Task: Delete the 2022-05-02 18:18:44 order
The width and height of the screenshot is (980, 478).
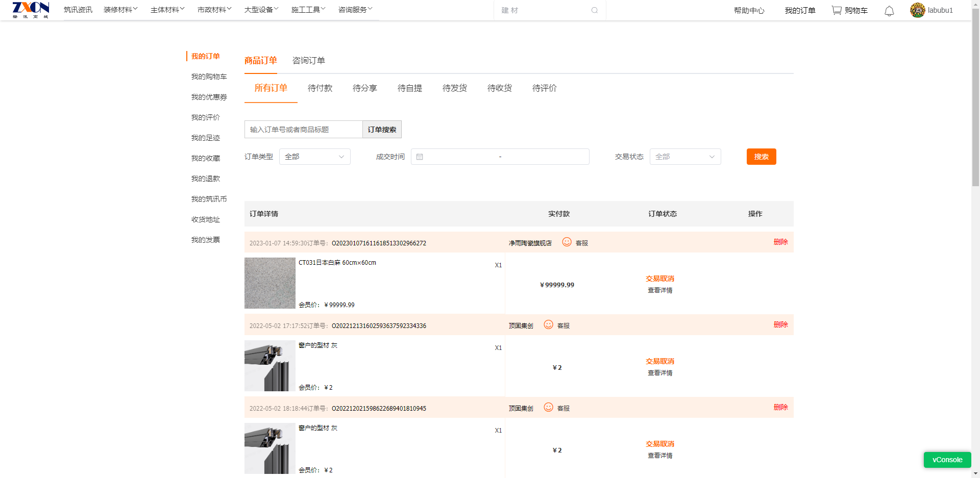Action: [781, 407]
